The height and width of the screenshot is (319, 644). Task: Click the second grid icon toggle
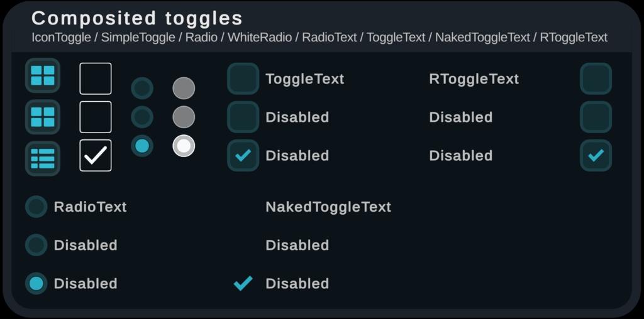(x=43, y=117)
